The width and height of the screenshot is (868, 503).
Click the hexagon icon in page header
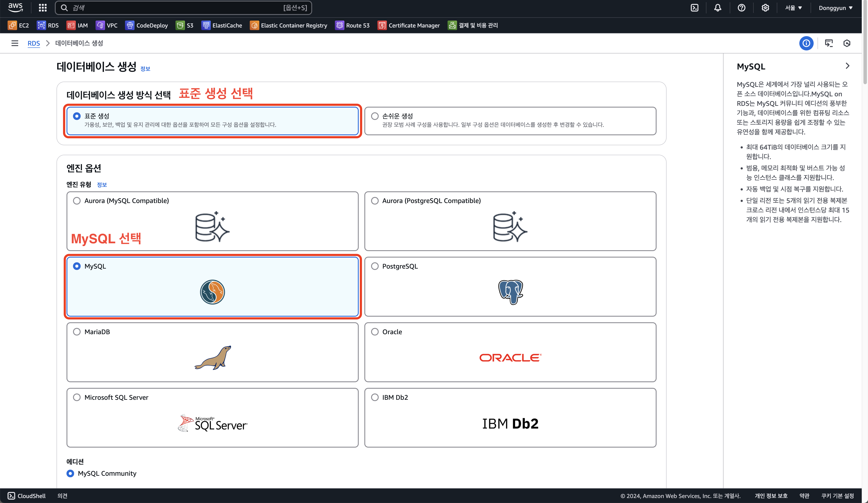[x=847, y=43]
